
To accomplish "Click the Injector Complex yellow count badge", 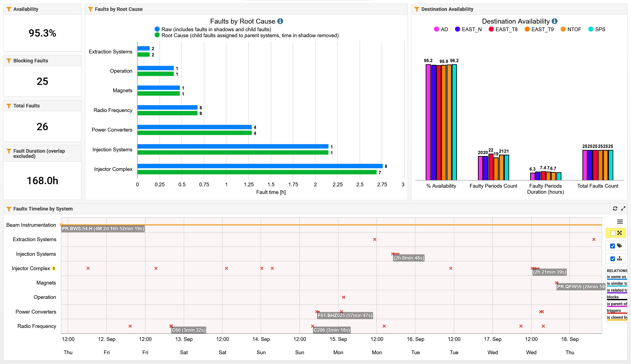I will (54, 269).
